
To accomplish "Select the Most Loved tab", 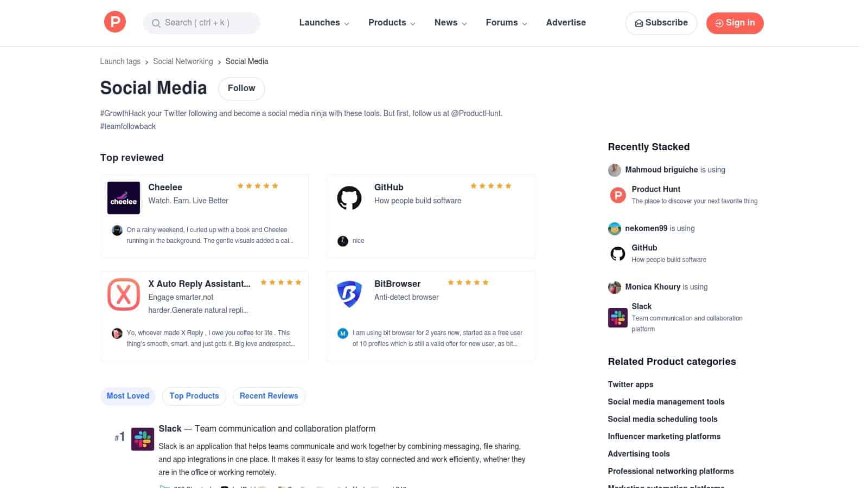I will coord(128,396).
